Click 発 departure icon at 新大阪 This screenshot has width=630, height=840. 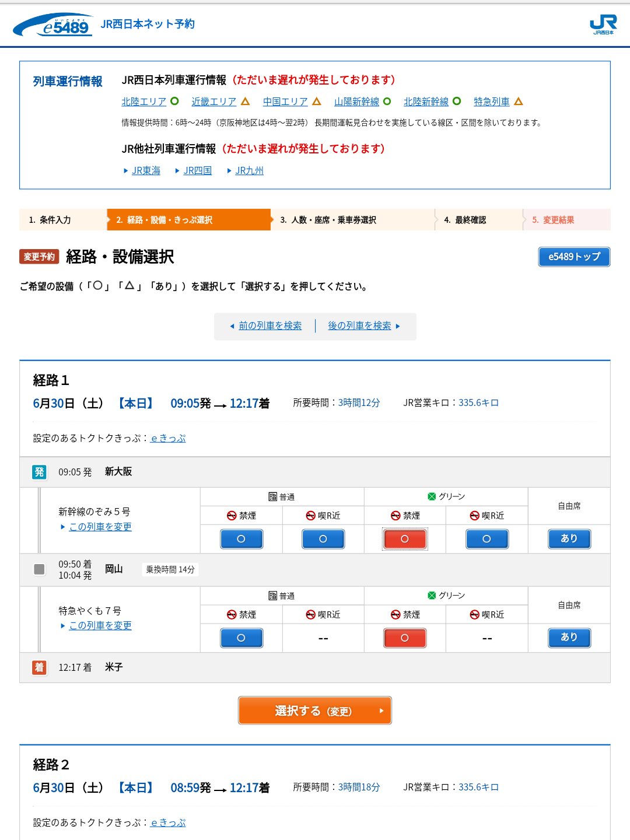point(39,472)
